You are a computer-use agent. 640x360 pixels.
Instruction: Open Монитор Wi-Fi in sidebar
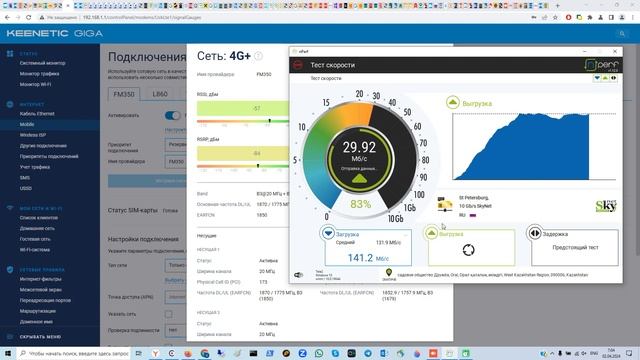35,84
